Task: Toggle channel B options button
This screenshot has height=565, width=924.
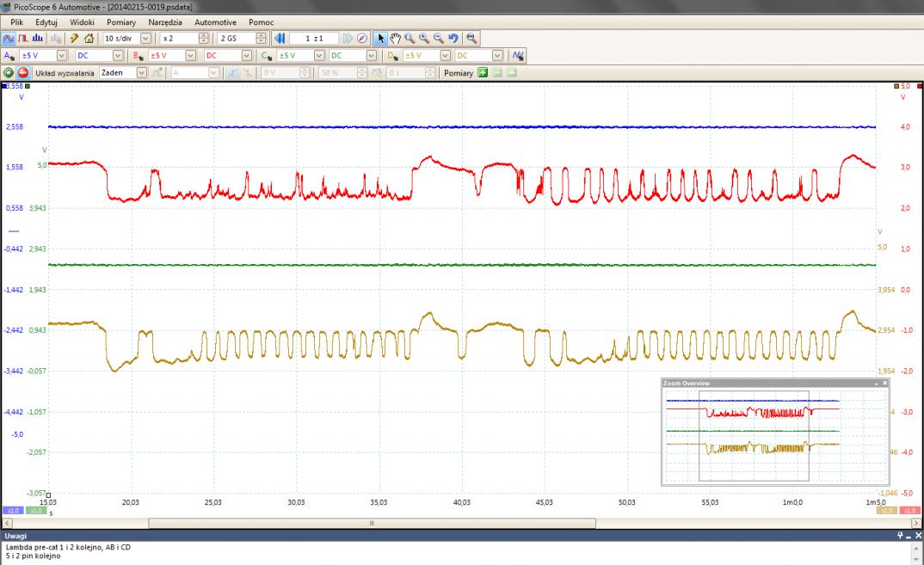Action: click(x=138, y=56)
